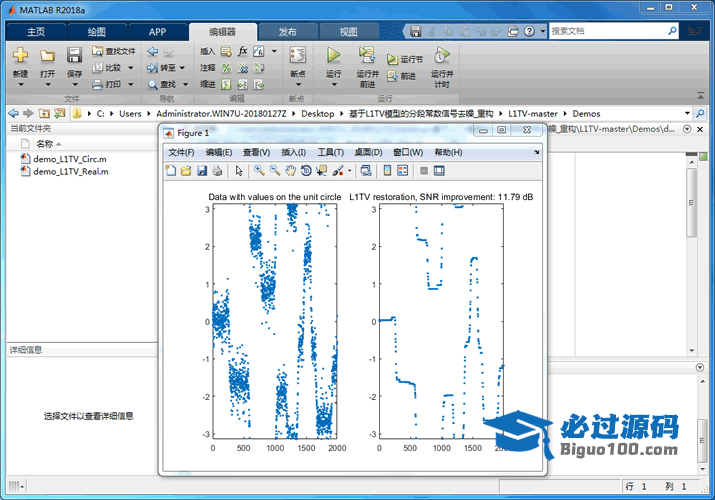Expand the Run button dropdown arrow
Image resolution: width=715 pixels, height=500 pixels.
pos(334,85)
